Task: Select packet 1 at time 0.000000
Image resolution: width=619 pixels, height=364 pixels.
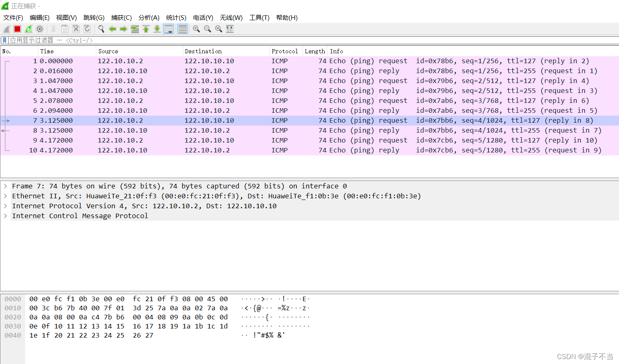Action: (310, 61)
